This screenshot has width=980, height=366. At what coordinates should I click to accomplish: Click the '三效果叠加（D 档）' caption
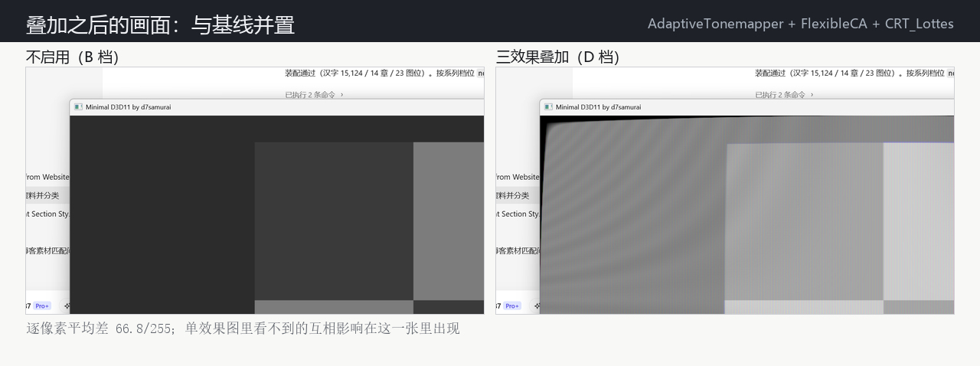coord(558,57)
